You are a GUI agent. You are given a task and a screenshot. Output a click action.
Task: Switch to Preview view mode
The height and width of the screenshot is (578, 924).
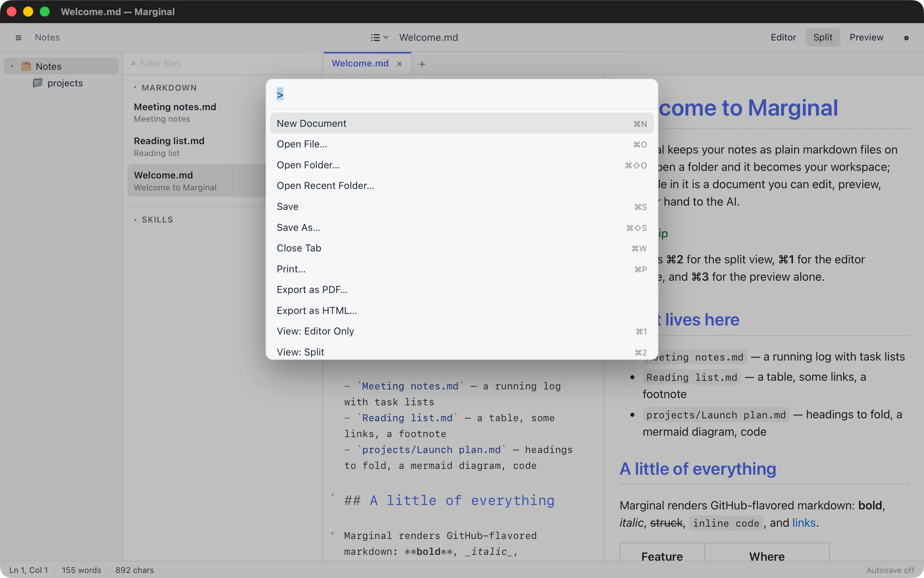(x=866, y=38)
